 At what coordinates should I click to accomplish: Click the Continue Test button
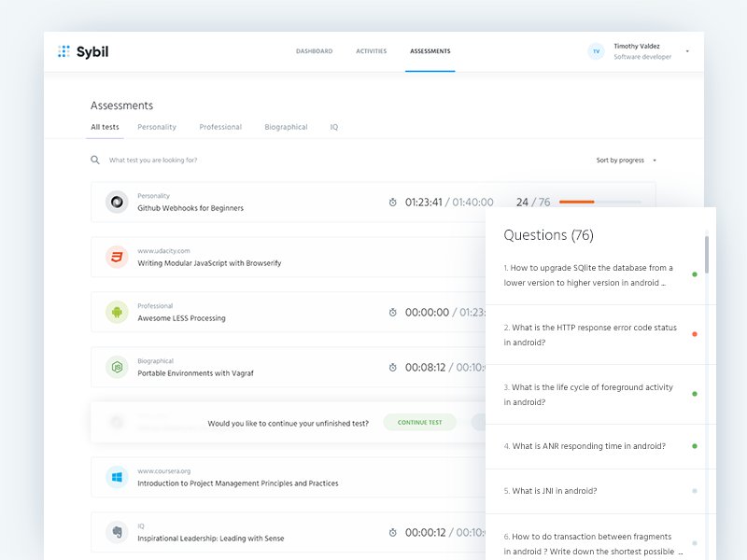420,422
